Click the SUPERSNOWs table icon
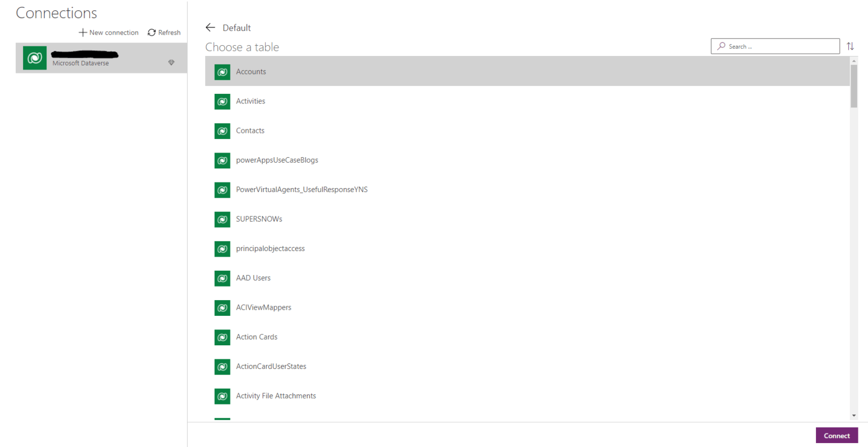The height and width of the screenshot is (447, 868). click(x=222, y=219)
